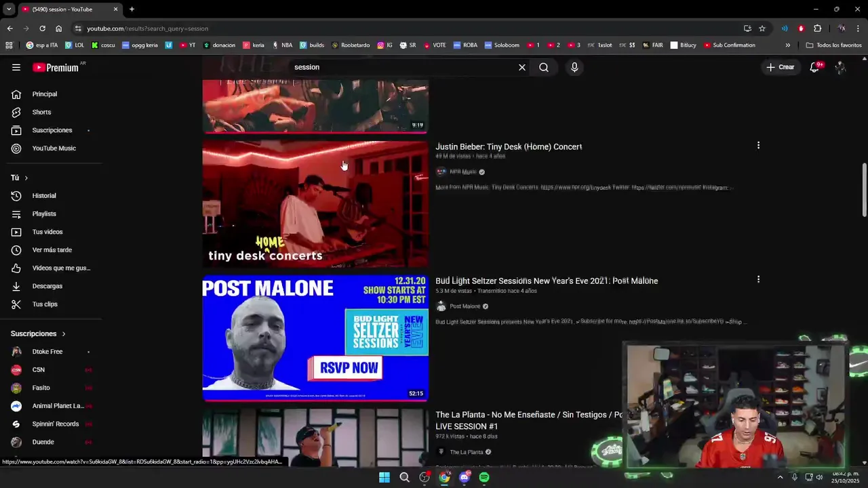This screenshot has height=488, width=868.
Task: Open the LOL bookmark
Action: (74, 45)
